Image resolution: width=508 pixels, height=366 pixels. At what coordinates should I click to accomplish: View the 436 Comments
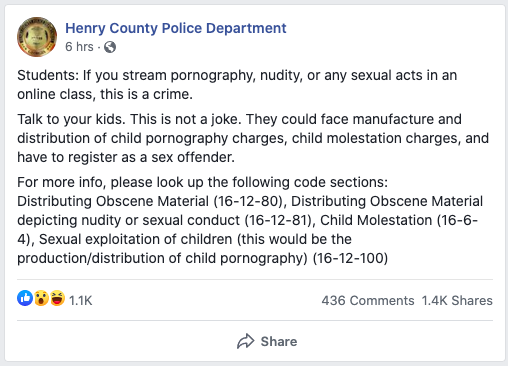coord(368,300)
